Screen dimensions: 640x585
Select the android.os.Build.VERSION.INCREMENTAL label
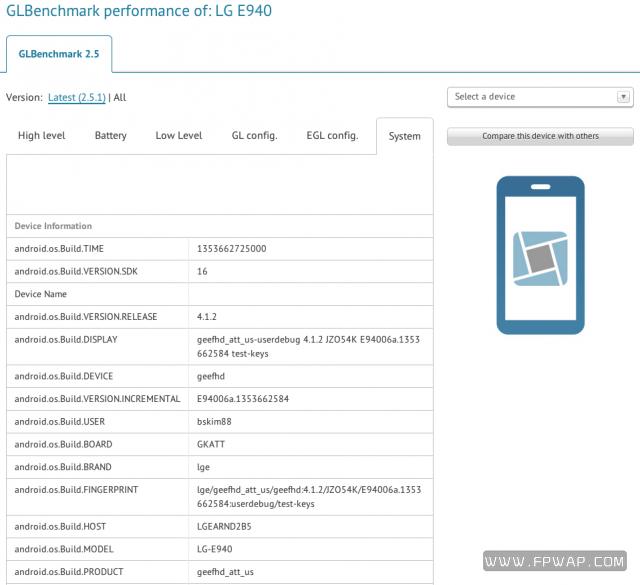97,399
